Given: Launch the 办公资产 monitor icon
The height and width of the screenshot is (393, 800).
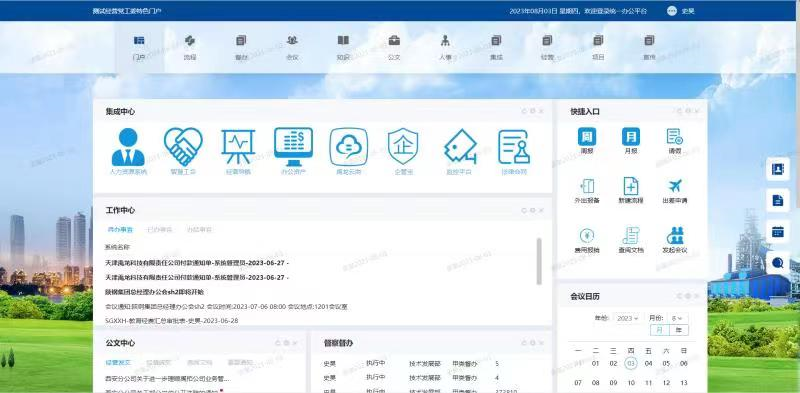Looking at the screenshot, I should [293, 147].
